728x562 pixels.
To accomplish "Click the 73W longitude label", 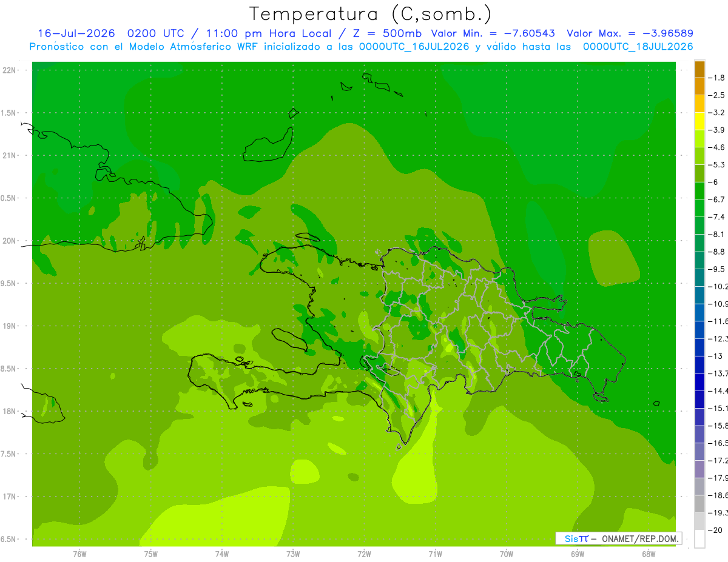I will pos(293,554).
